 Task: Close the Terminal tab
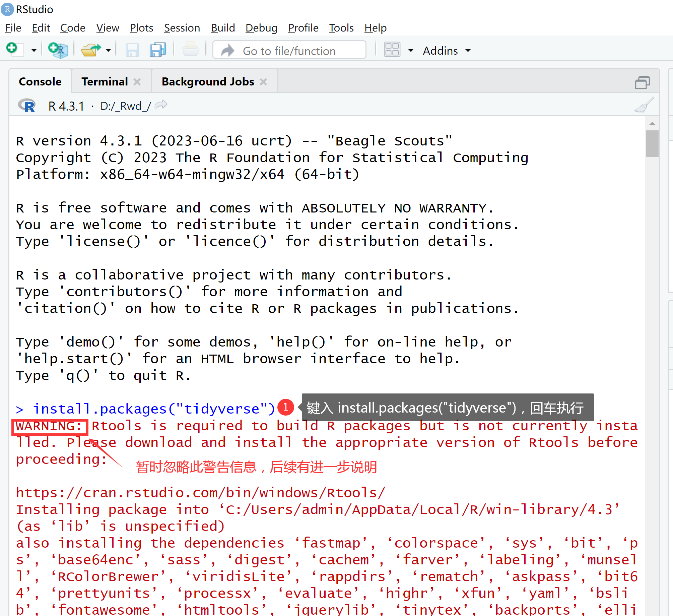pyautogui.click(x=137, y=82)
